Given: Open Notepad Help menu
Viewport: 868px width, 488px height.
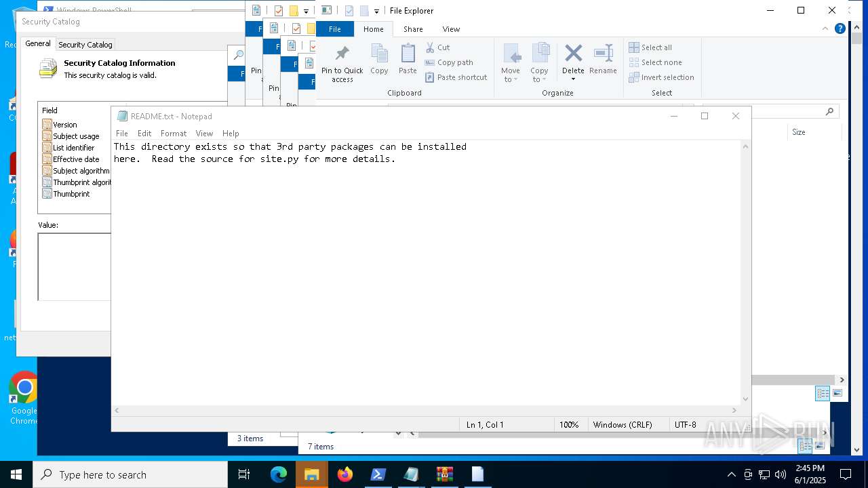Looking at the screenshot, I should (231, 134).
